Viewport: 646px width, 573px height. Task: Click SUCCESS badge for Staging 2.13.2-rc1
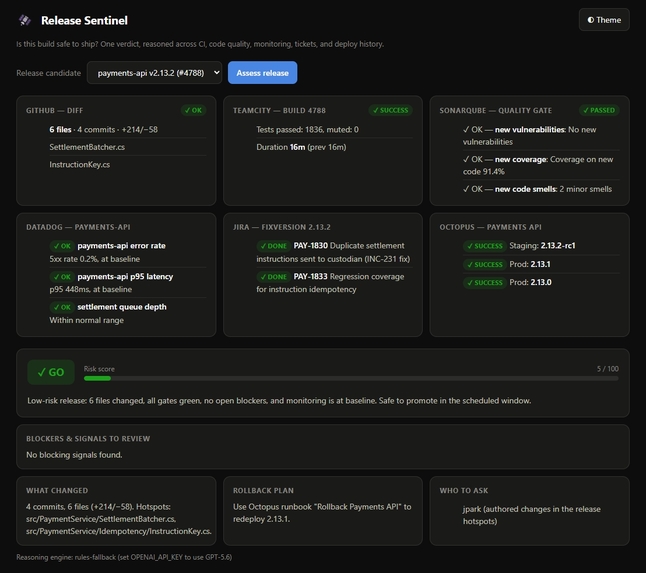(x=484, y=246)
